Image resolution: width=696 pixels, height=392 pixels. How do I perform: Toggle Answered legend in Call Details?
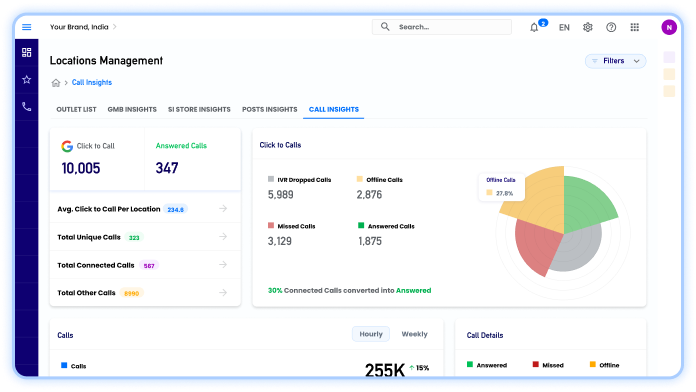(486, 365)
